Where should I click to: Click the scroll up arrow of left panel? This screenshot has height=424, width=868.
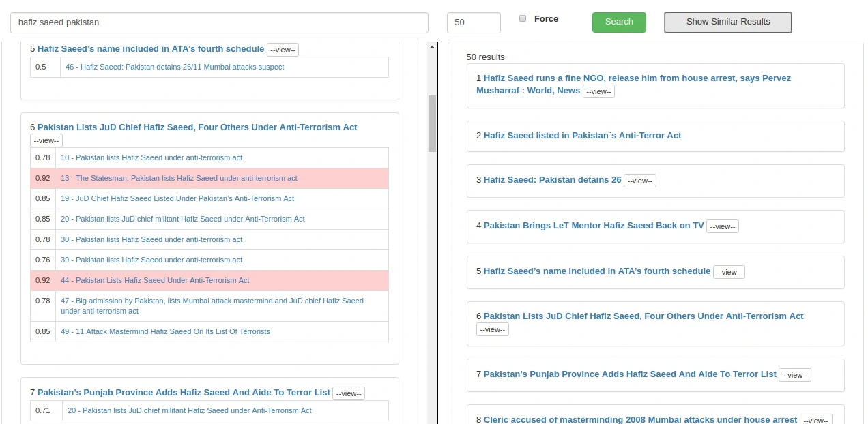pos(431,47)
